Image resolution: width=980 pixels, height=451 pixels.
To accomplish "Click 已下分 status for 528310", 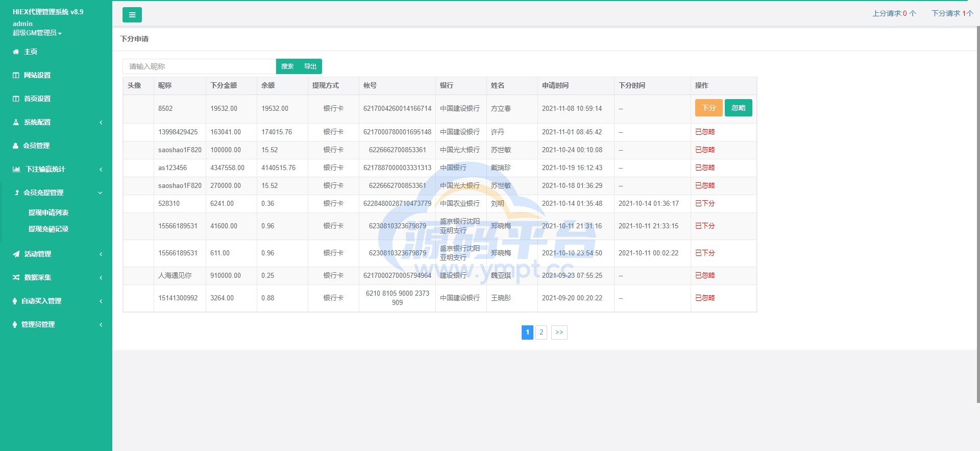I will (x=705, y=203).
